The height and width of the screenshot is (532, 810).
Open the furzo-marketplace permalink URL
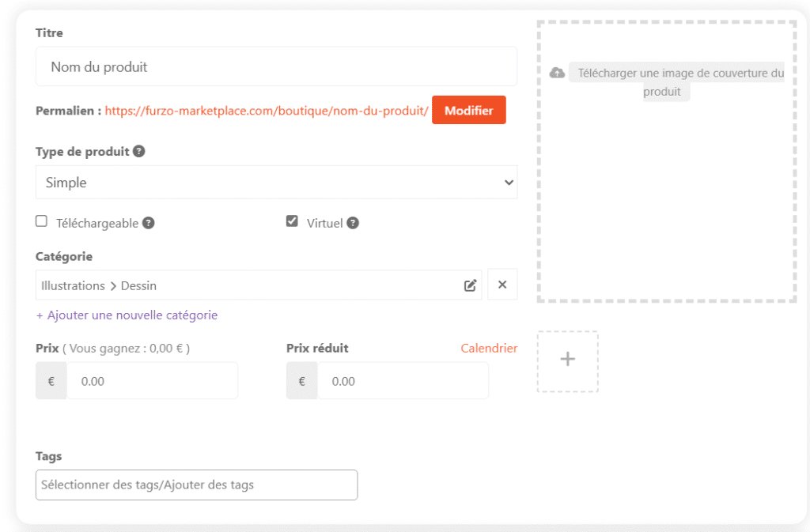point(267,111)
